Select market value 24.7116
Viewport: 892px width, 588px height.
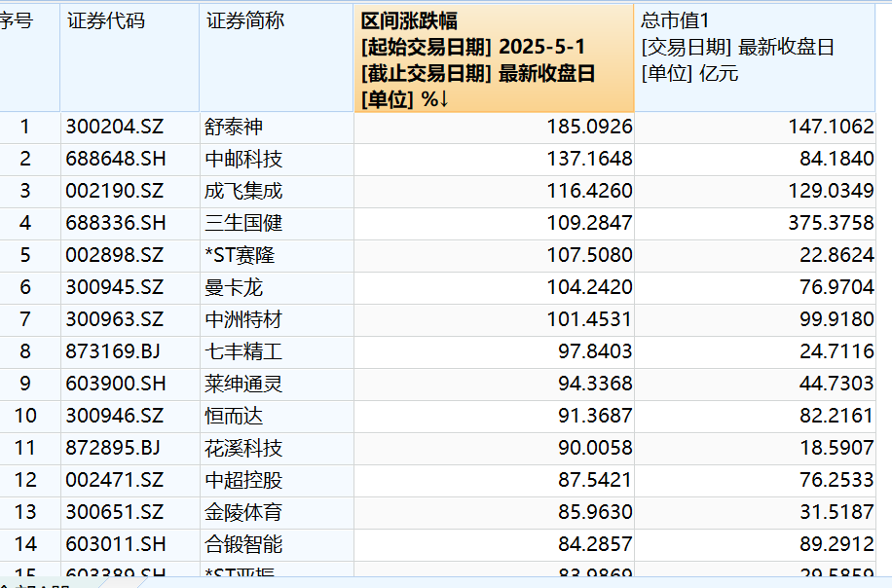tap(836, 351)
